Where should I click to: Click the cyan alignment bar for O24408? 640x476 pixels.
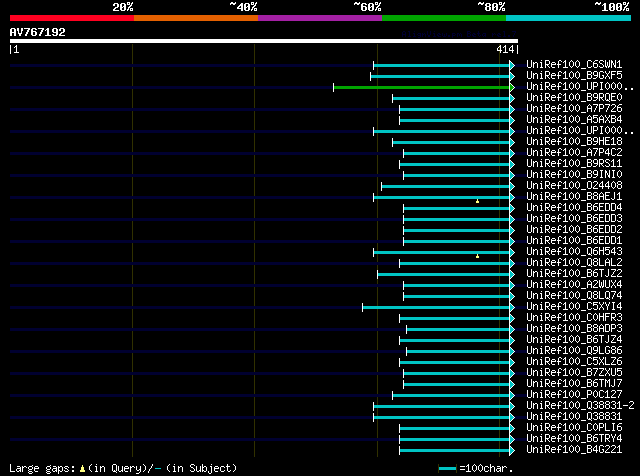[x=445, y=187]
